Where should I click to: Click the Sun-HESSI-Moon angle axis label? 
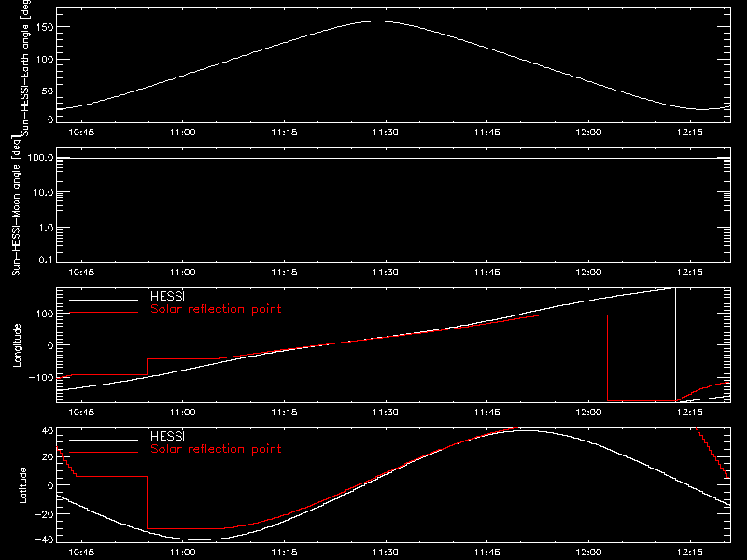(x=16, y=205)
